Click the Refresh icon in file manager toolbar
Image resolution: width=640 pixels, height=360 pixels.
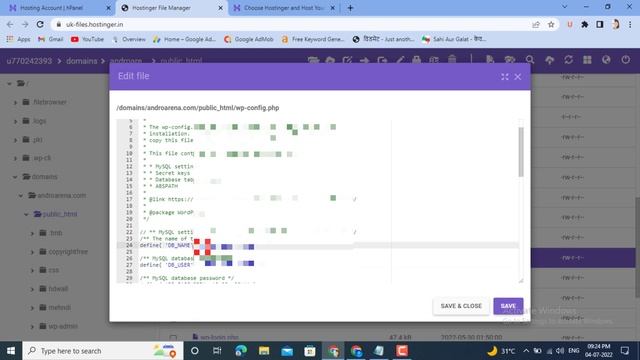coord(569,60)
